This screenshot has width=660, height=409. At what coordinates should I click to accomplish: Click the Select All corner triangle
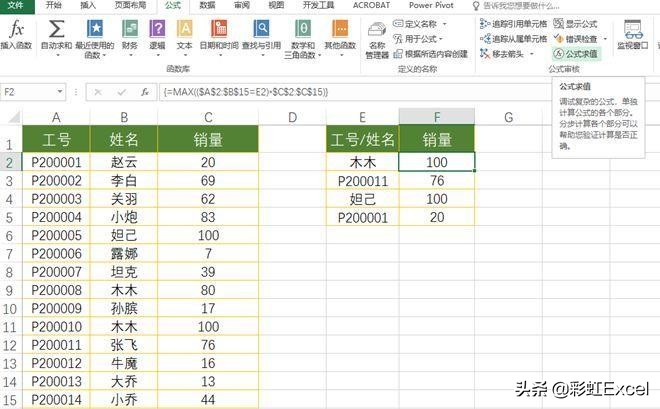13,117
